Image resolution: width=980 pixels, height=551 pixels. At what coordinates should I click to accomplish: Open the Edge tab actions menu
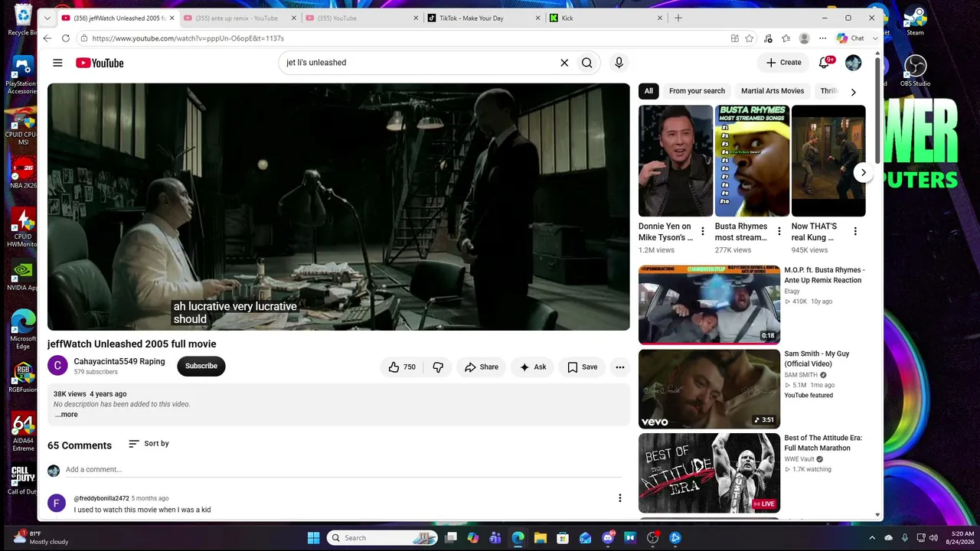(47, 18)
